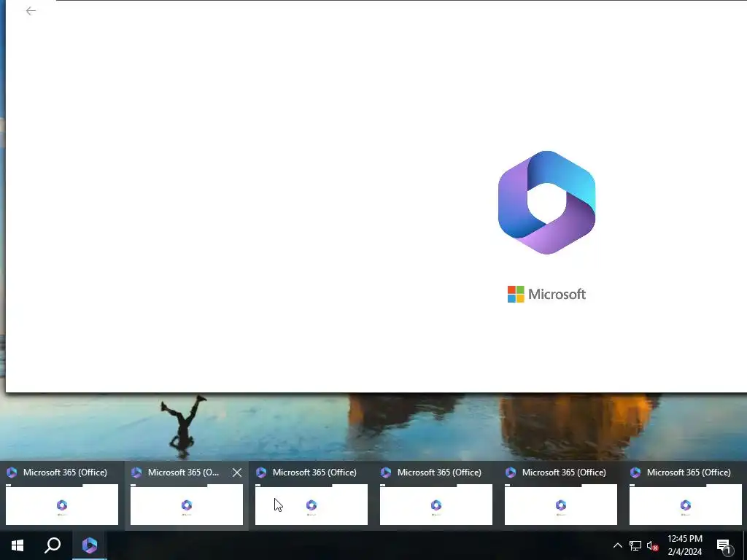The image size is (747, 560).
Task: Open the muted volume tray icon
Action: click(652, 545)
